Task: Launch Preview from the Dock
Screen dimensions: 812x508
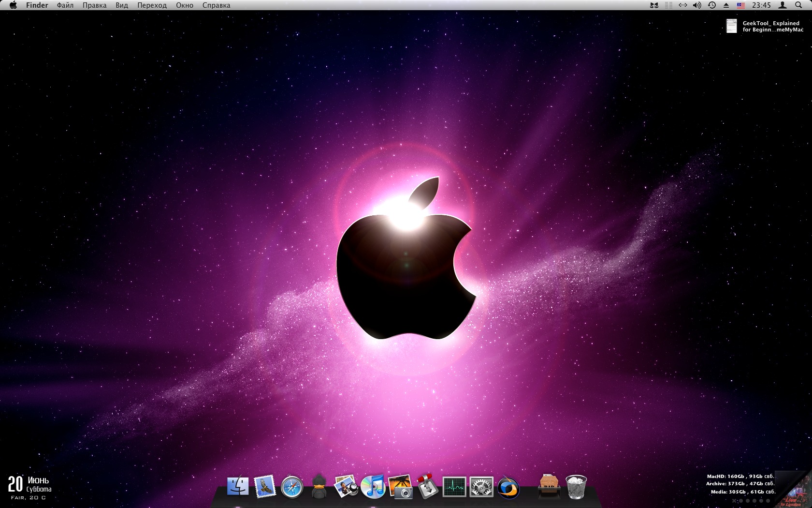Action: pos(346,487)
